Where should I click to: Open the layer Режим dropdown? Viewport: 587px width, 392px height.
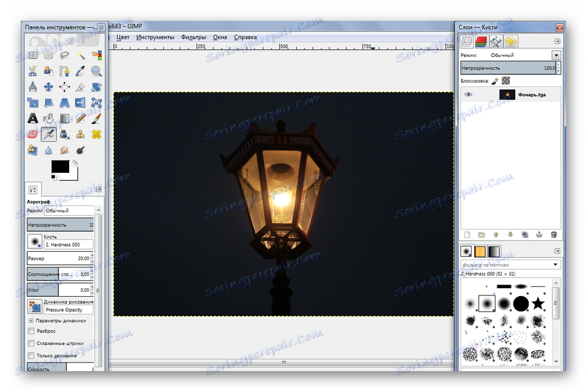(556, 55)
